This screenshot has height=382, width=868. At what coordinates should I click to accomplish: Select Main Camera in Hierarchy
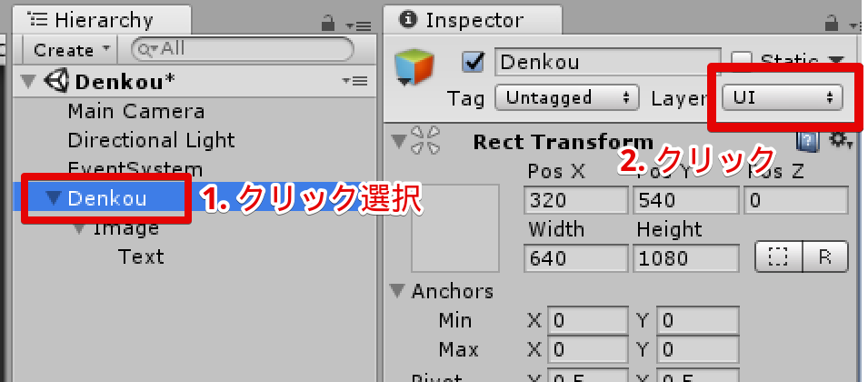tap(136, 111)
